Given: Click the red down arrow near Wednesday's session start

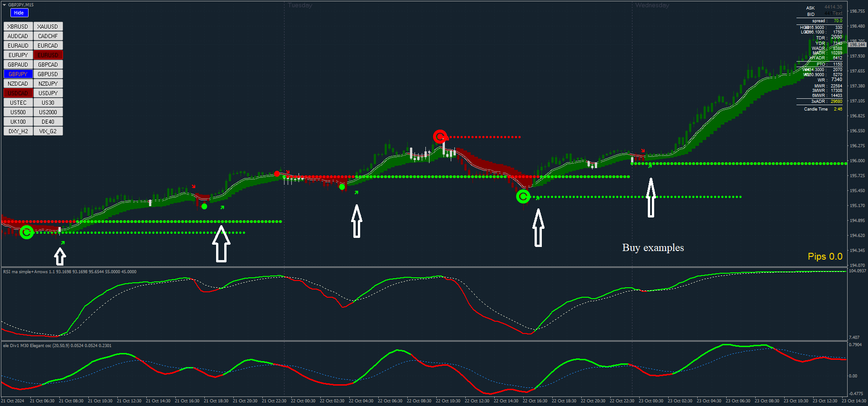Looking at the screenshot, I should 643,150.
